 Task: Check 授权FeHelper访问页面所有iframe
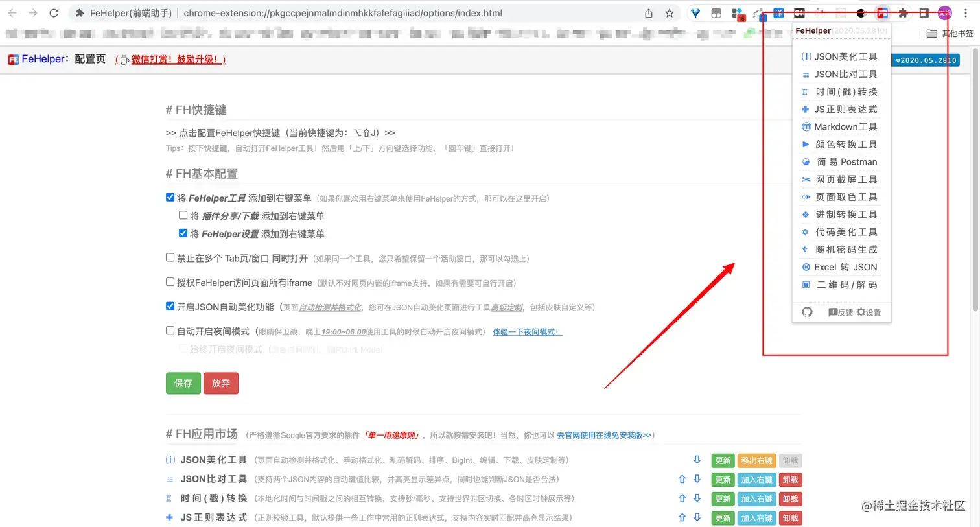170,282
